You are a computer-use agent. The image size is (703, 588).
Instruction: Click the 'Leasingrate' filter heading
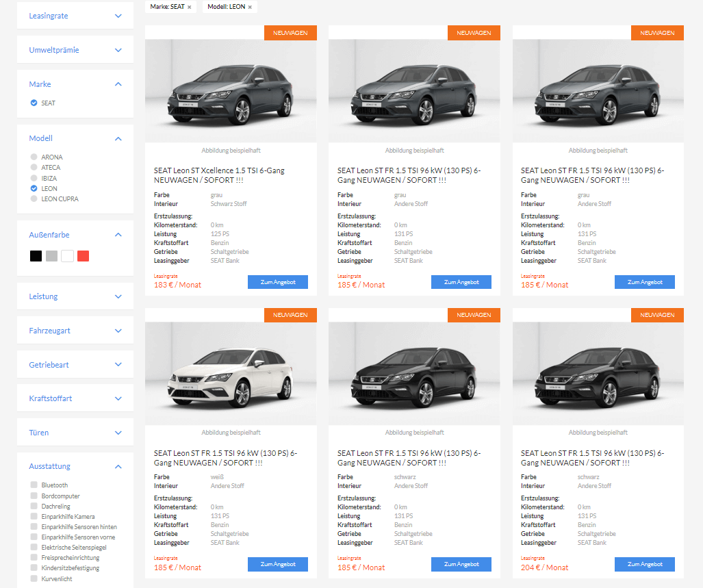(x=49, y=16)
